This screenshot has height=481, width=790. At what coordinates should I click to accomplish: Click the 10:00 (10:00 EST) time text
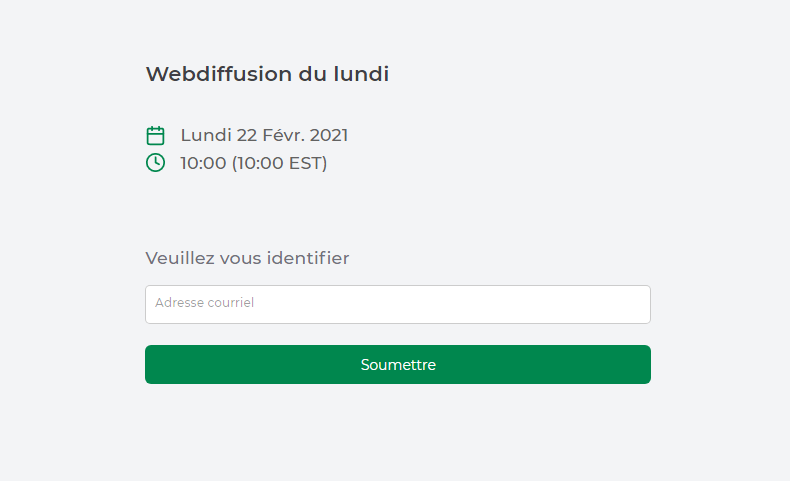pos(253,163)
